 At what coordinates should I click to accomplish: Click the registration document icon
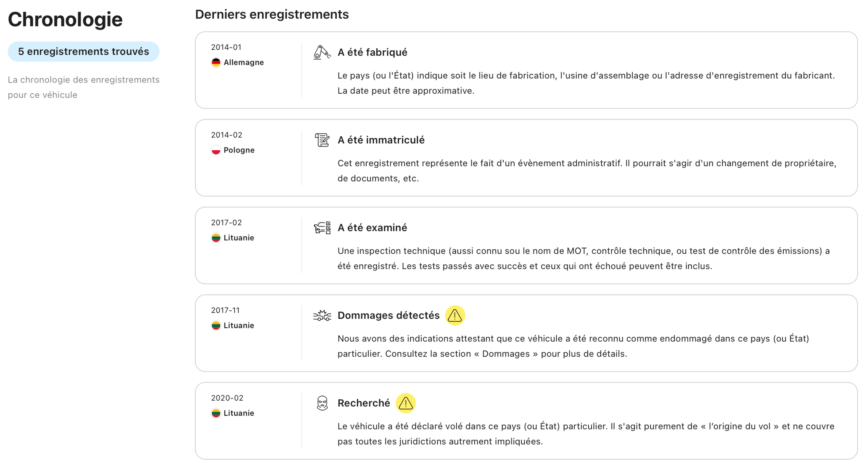click(322, 140)
